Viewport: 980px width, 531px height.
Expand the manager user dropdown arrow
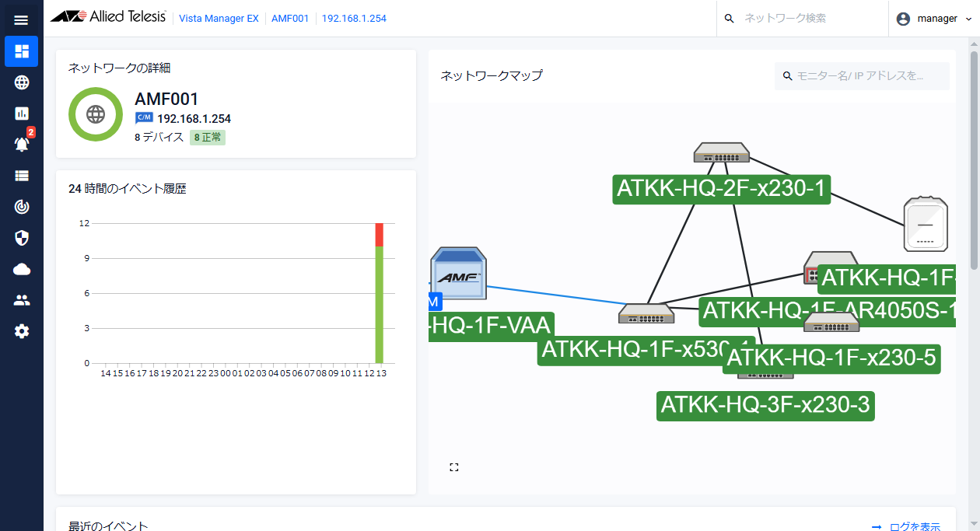tap(968, 19)
